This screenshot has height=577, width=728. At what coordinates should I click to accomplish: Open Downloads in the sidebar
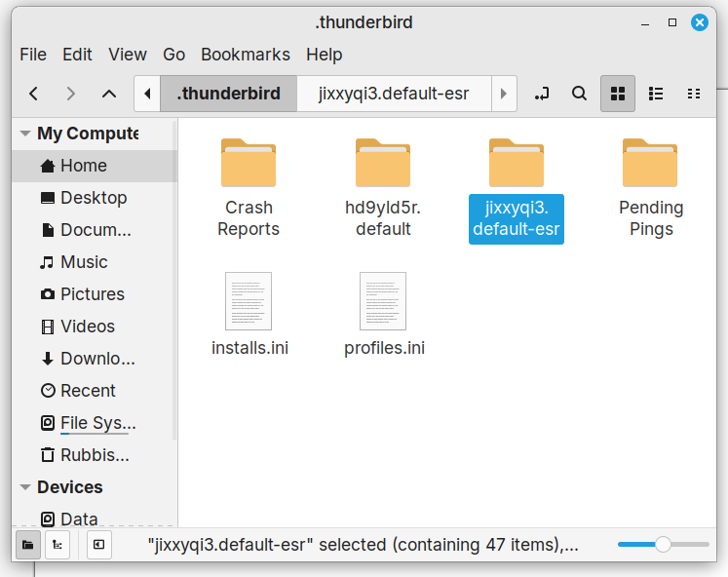click(95, 359)
